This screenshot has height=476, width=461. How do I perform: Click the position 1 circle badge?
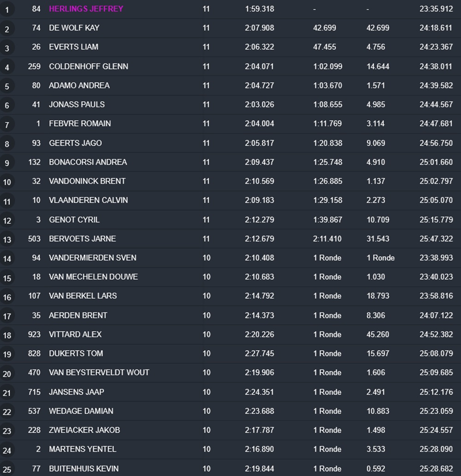[6, 10]
